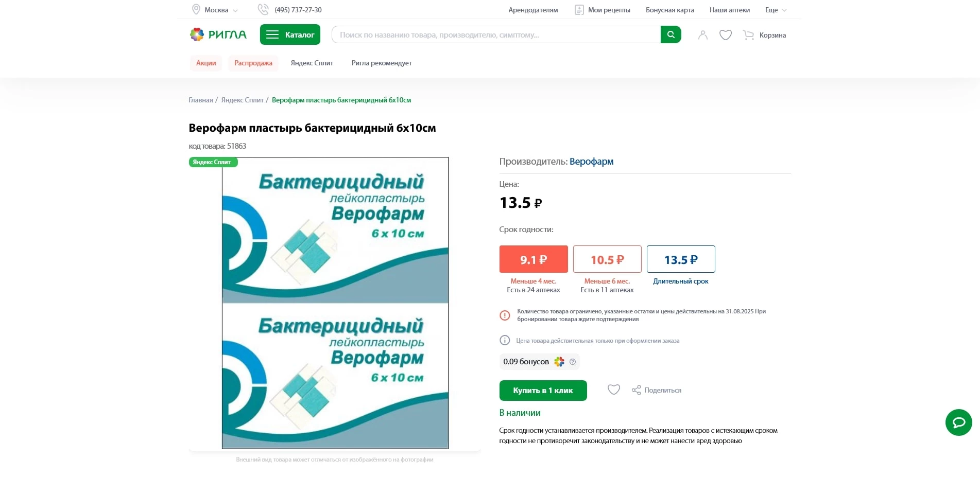Click the product search input field
Image resolution: width=980 pixels, height=477 pixels.
(x=494, y=34)
